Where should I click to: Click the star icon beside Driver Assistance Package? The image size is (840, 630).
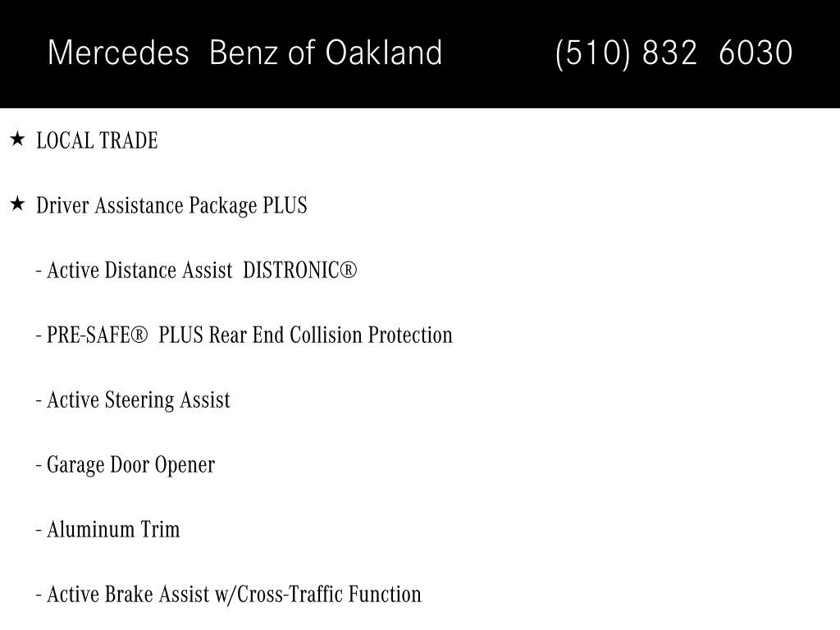click(x=18, y=204)
